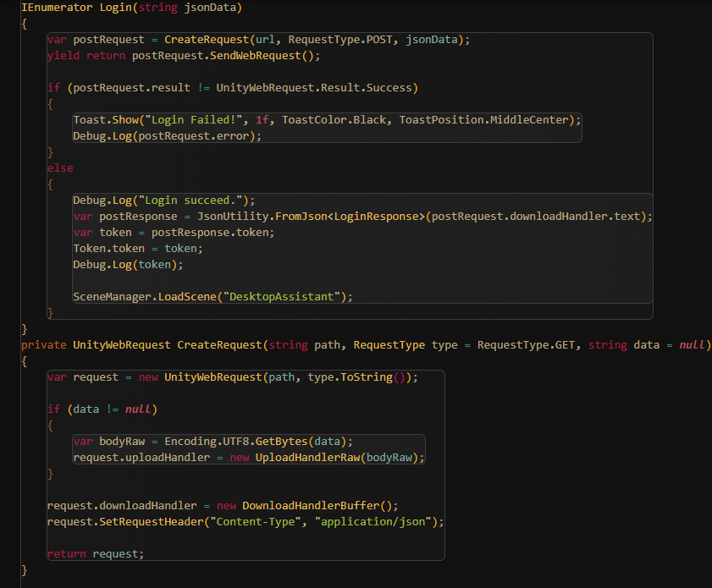
Task: Click 'Token.token = token;' line
Action: pos(138,249)
